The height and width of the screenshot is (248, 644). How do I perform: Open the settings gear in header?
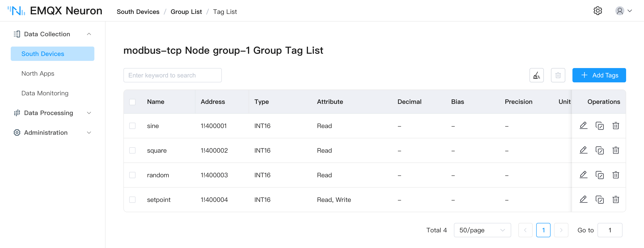(x=598, y=11)
